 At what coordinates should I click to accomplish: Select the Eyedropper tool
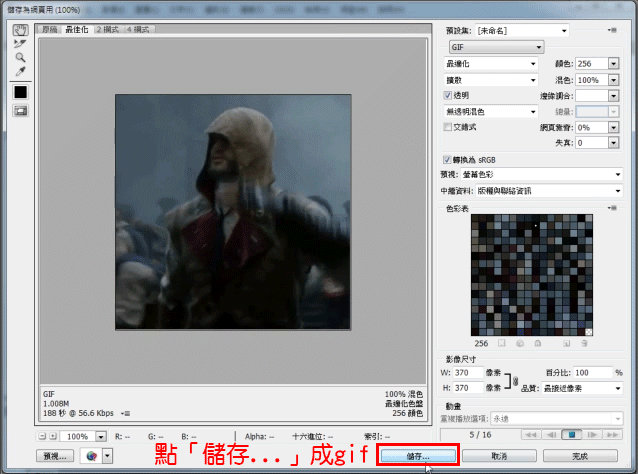tap(20, 72)
